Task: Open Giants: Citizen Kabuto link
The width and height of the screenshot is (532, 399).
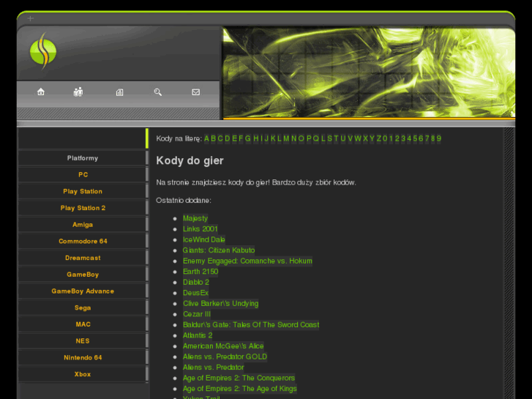Action: 219,250
